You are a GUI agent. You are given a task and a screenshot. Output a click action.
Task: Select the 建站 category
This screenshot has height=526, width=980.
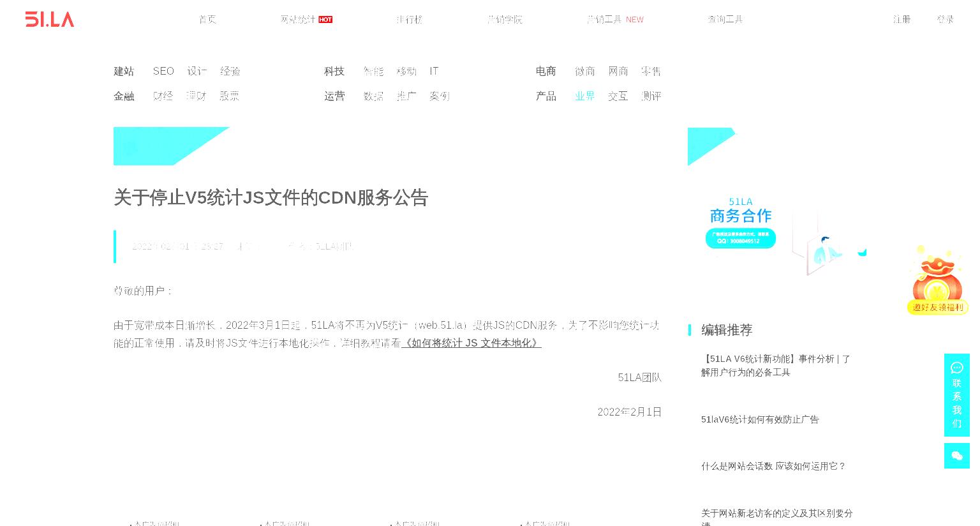124,71
